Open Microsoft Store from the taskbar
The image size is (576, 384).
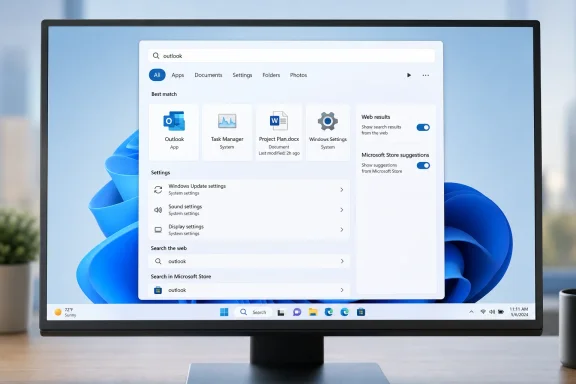(x=361, y=312)
